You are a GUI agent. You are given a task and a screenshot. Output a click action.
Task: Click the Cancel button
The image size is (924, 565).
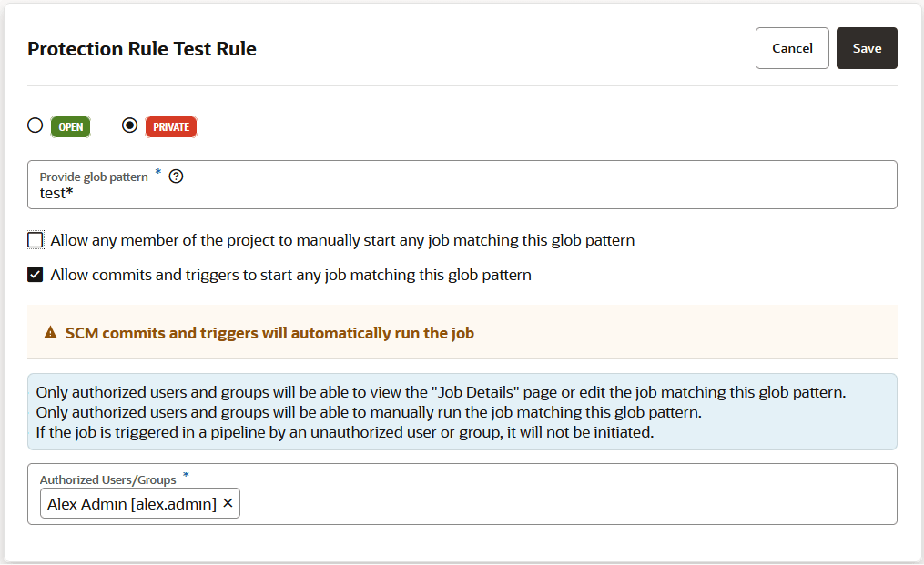tap(792, 48)
